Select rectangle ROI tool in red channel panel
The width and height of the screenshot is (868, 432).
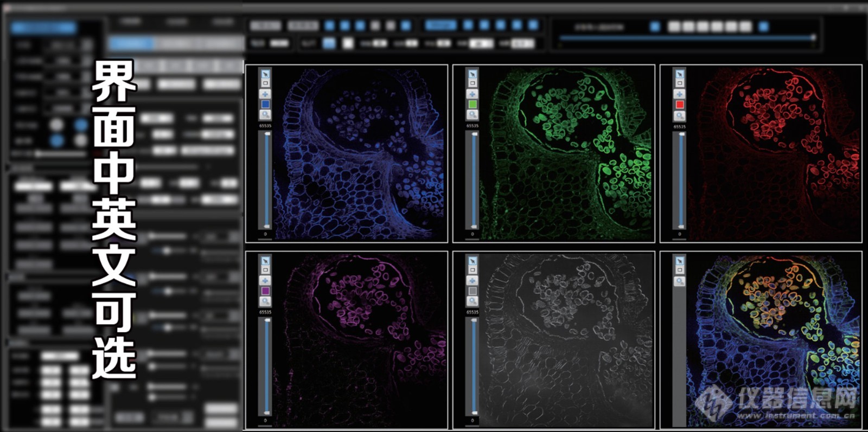click(x=680, y=83)
